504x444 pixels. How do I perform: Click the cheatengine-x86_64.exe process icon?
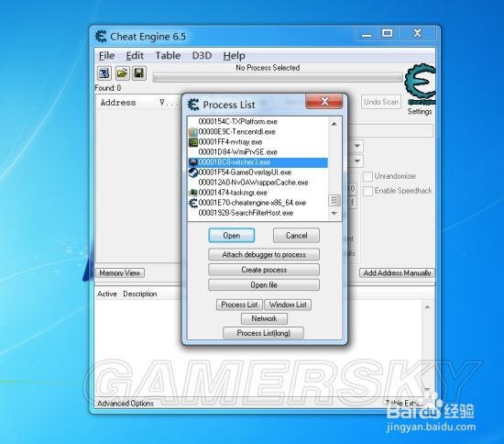pyautogui.click(x=192, y=203)
